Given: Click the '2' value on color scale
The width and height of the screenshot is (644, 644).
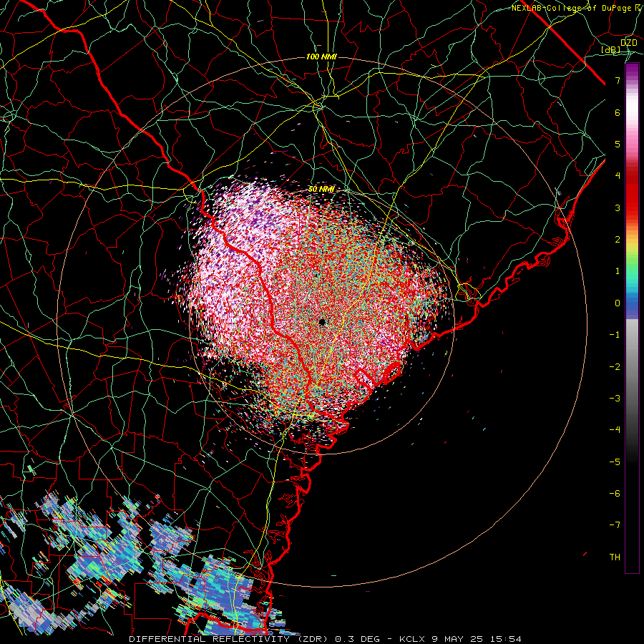Looking at the screenshot, I should (x=618, y=240).
